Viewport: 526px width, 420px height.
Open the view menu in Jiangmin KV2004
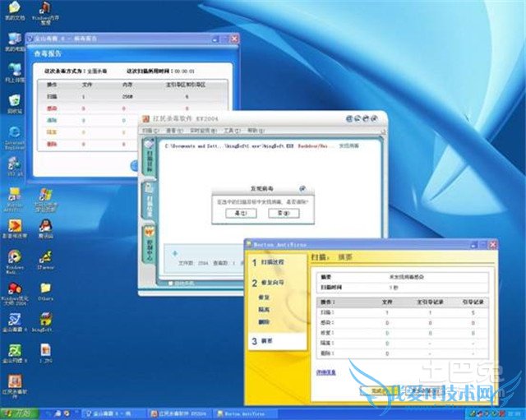coord(175,131)
